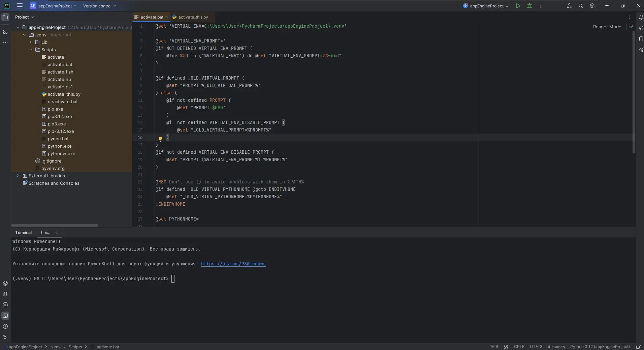Open Code With Me icon
Image resolution: width=644 pixels, height=350 pixels.
569,6
